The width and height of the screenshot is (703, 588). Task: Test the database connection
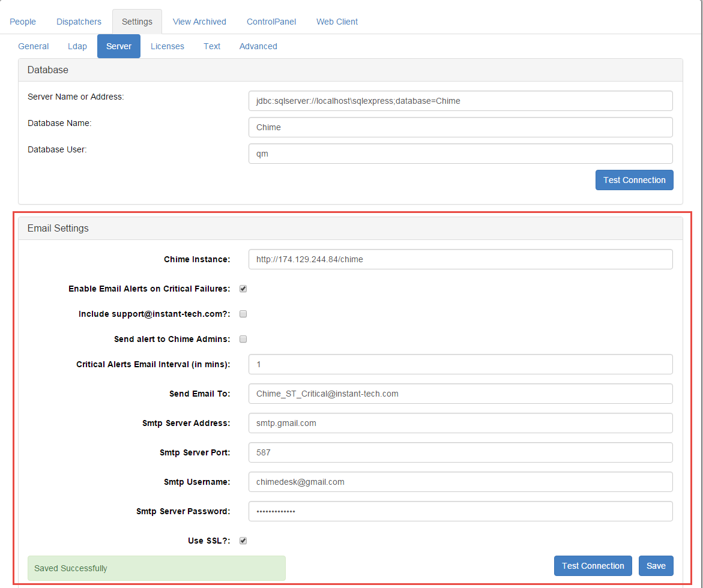click(x=635, y=180)
